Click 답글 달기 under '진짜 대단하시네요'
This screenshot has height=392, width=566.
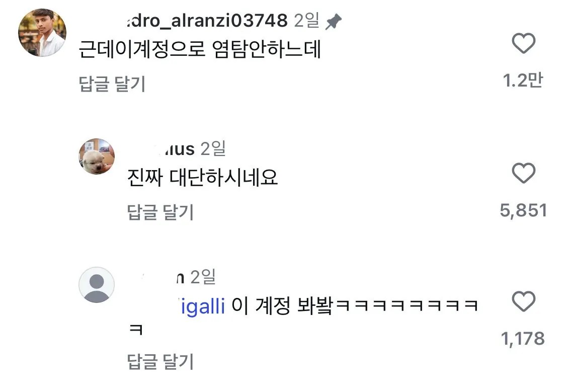point(160,212)
